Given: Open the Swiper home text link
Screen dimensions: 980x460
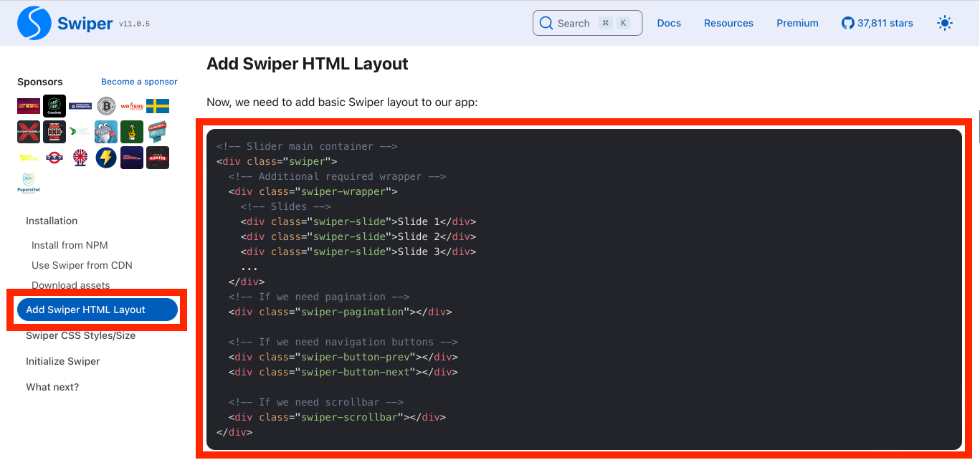Looking at the screenshot, I should [x=85, y=24].
